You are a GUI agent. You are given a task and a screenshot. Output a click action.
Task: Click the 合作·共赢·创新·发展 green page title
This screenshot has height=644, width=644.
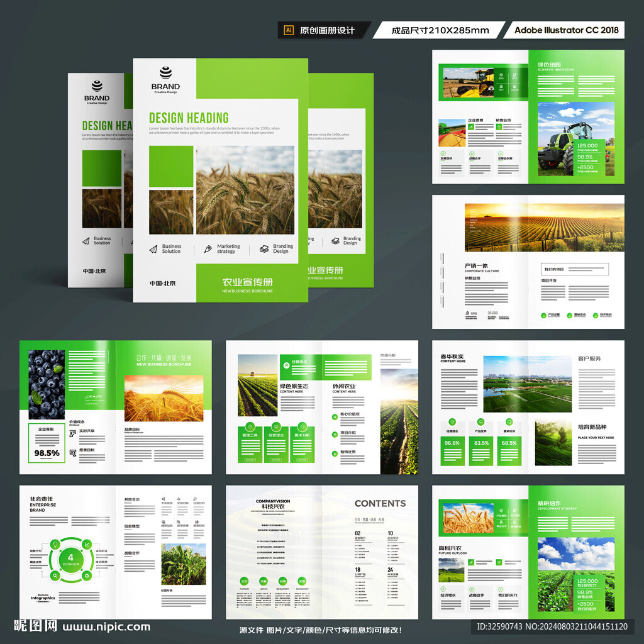pyautogui.click(x=164, y=358)
